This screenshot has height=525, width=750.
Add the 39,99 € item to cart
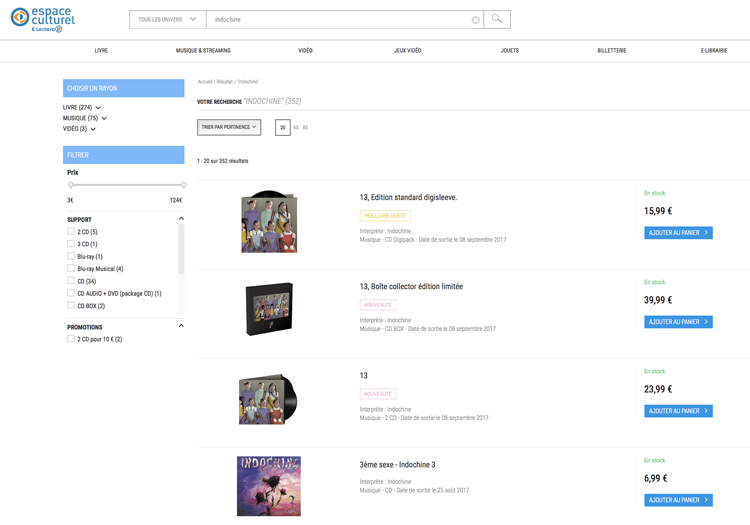point(678,322)
